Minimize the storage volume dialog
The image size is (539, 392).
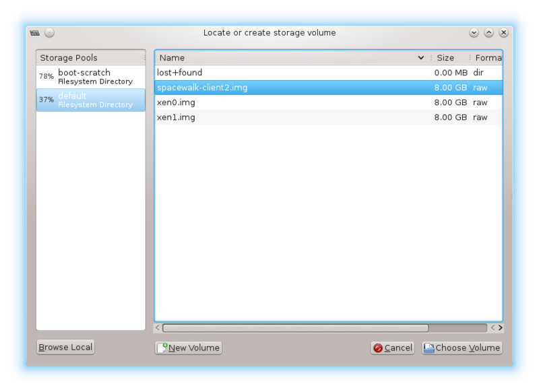point(474,32)
